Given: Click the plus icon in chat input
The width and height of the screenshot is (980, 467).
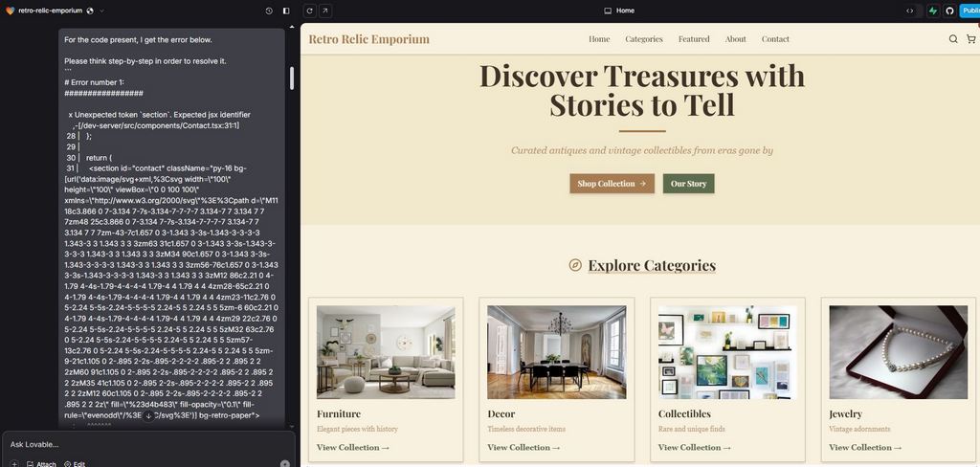Looking at the screenshot, I should [13, 464].
